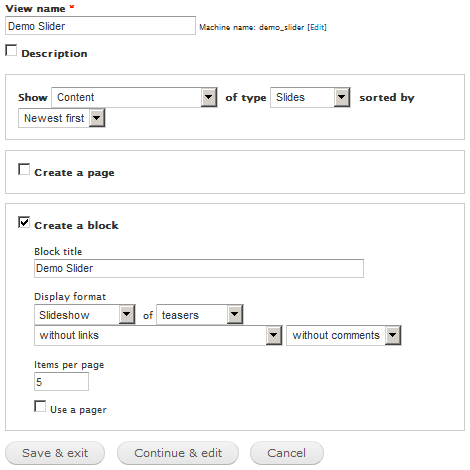
Task: Click the Newest first dropdown arrow
Action: [97, 118]
